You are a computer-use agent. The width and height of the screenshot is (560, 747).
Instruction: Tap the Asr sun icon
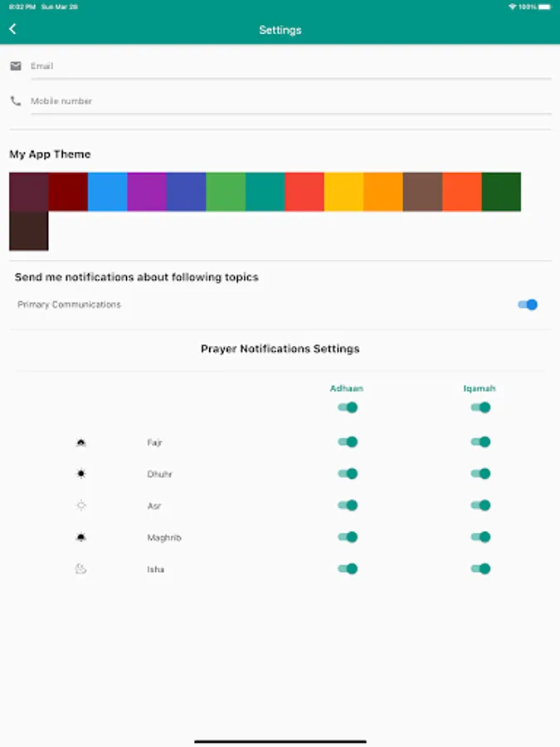pyautogui.click(x=80, y=505)
